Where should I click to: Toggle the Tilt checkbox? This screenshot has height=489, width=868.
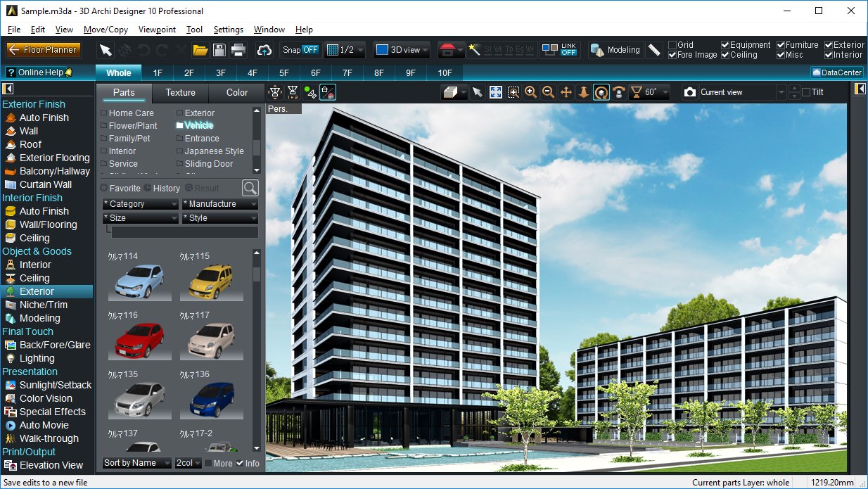[806, 92]
